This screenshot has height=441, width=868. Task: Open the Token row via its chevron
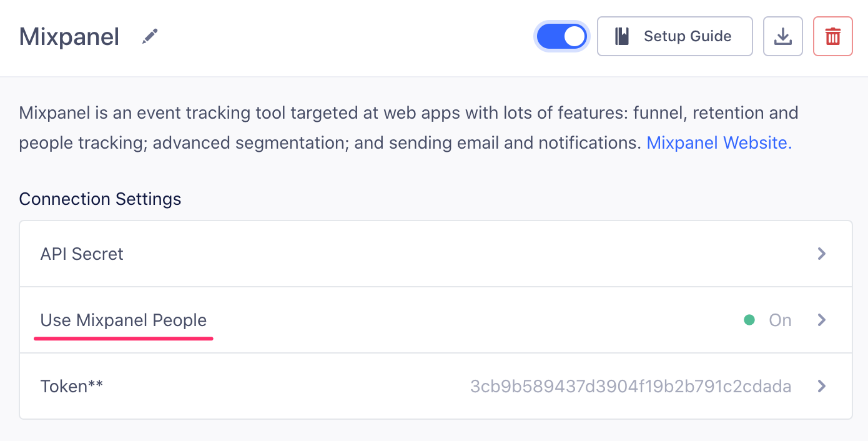(x=821, y=386)
